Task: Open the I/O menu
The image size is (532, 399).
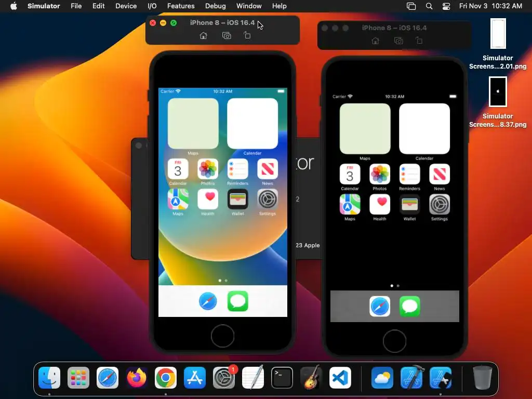Action: 152,6
